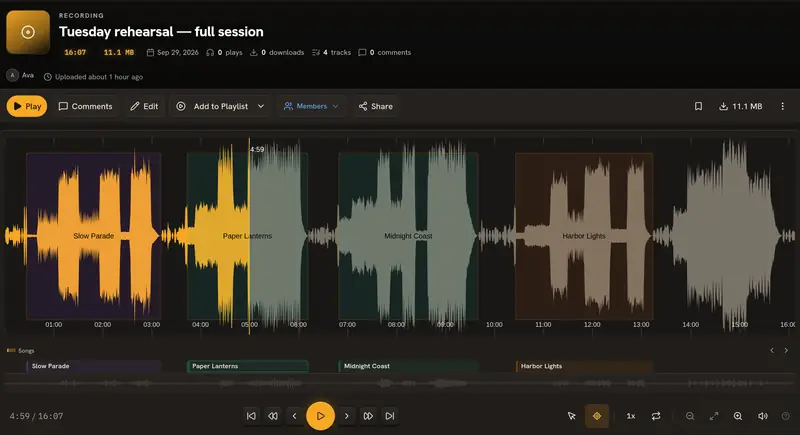Toggle the highlighted marker diamond tool
Viewport: 800px width, 435px height.
point(596,416)
